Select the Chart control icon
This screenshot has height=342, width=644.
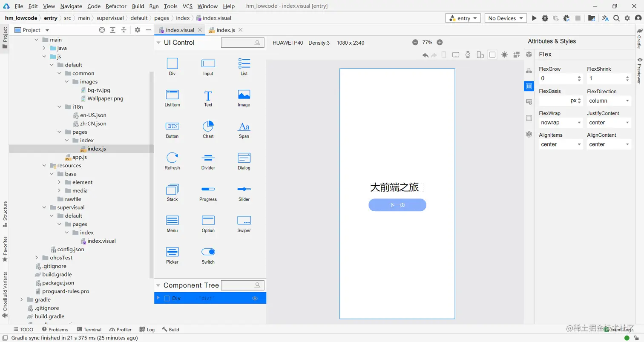click(x=208, y=126)
